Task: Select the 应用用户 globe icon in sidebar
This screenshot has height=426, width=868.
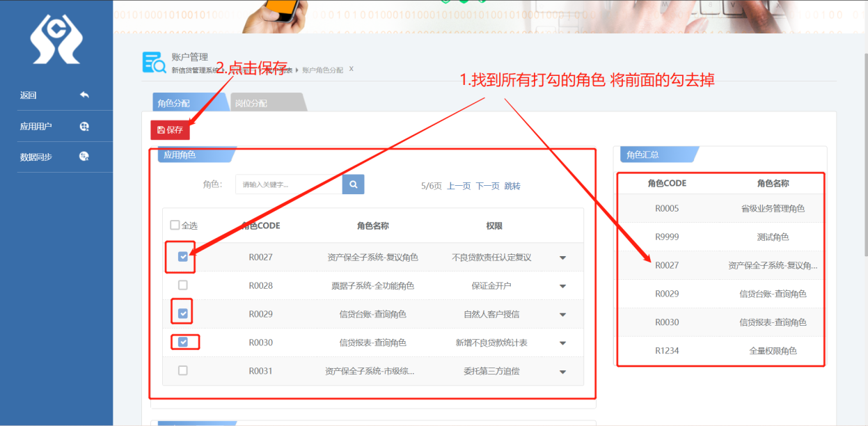Action: [x=84, y=126]
